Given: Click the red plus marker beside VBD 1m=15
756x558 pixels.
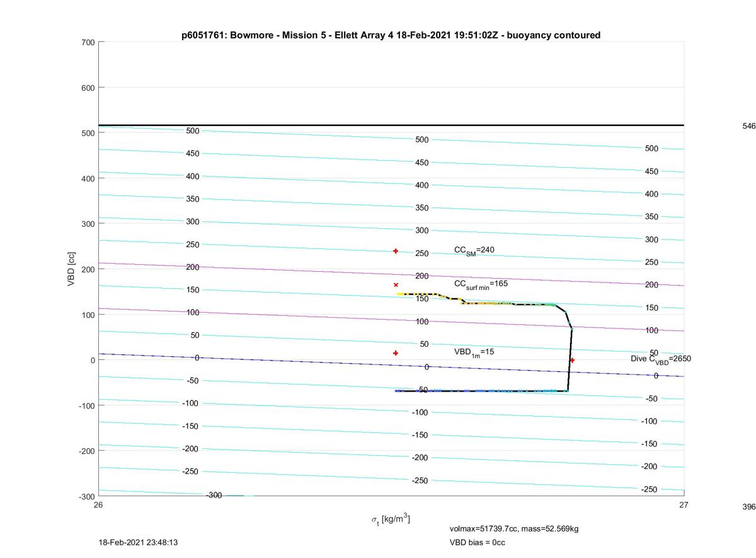Looking at the screenshot, I should point(396,353).
